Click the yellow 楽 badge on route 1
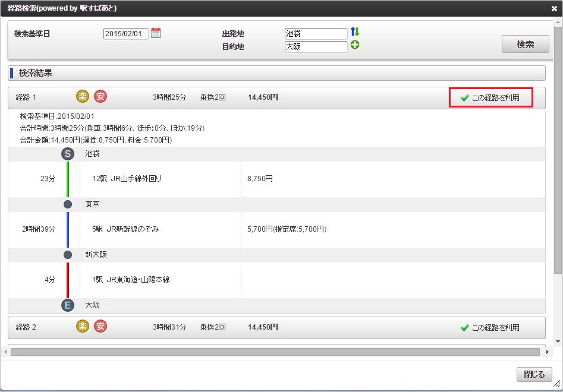This screenshot has height=392, width=563. (x=83, y=96)
